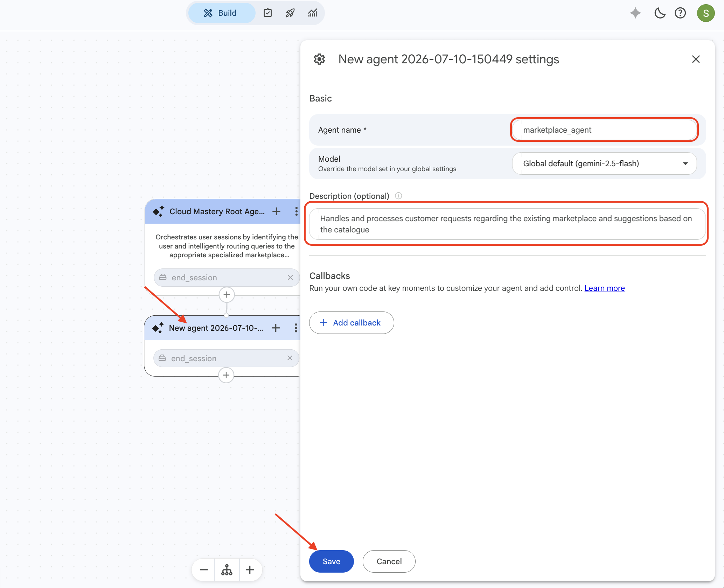Viewport: 724px width, 588px height.
Task: Cancel the agent settings changes
Action: tap(389, 561)
